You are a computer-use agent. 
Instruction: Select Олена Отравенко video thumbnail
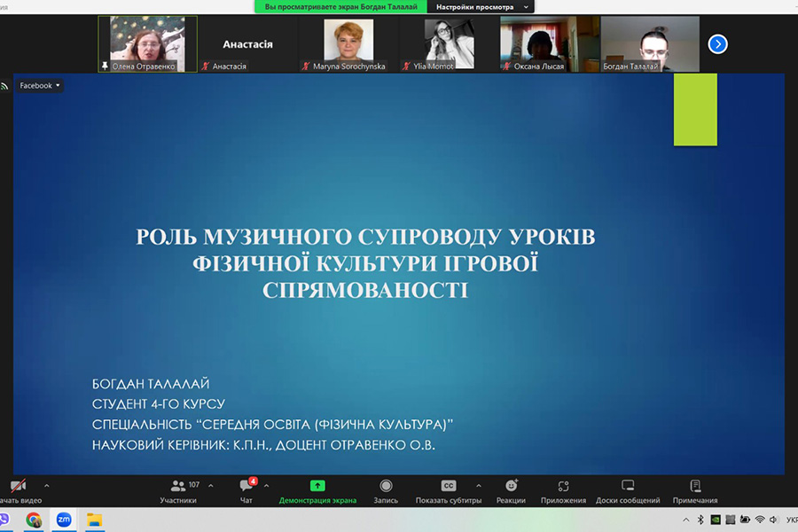point(147,43)
